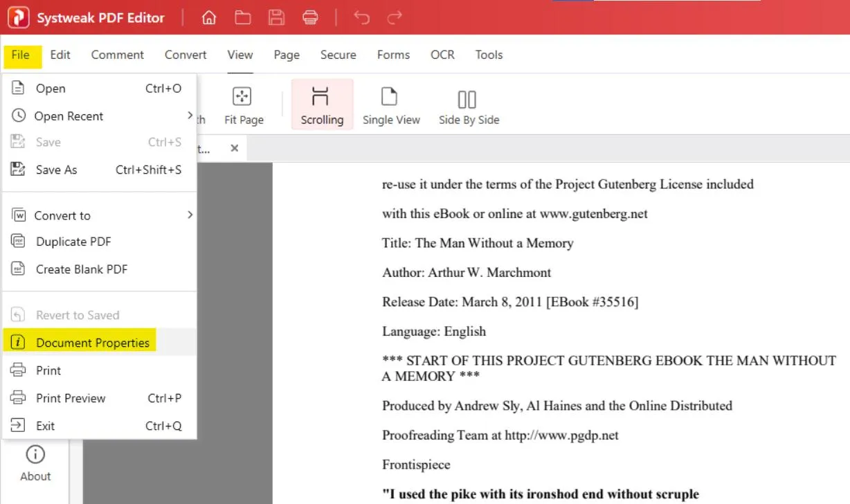Expand the Open Recent submenu

coord(69,116)
